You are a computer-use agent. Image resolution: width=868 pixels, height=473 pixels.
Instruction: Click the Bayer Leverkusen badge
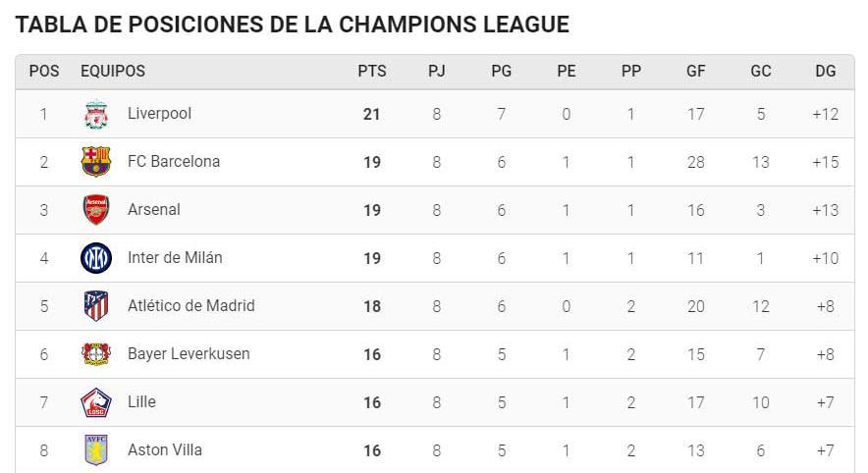[96, 354]
